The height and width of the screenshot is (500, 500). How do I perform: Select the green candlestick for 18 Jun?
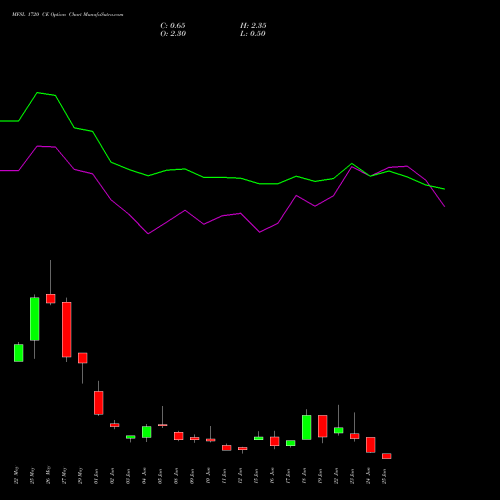coord(307,427)
